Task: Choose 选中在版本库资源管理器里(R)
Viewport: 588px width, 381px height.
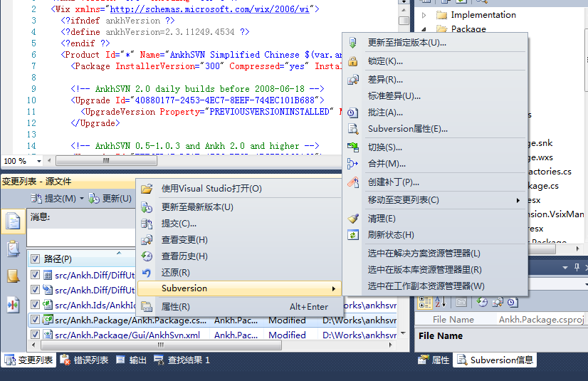Action: coord(424,270)
